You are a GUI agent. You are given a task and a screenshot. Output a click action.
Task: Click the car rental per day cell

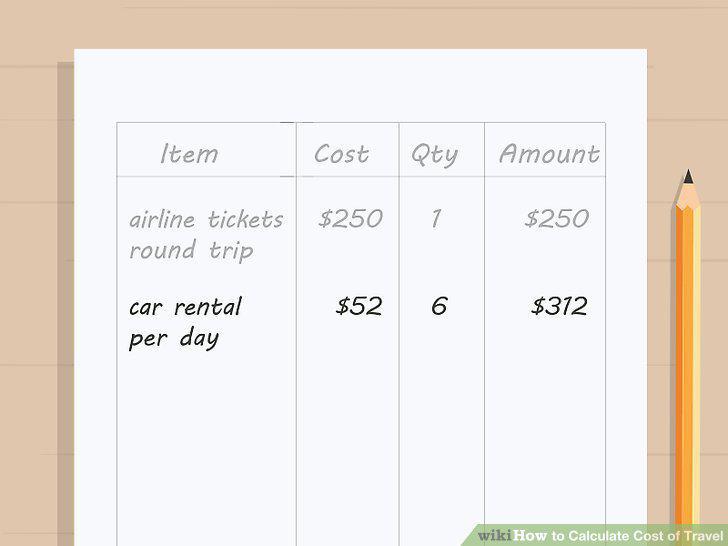click(x=185, y=322)
